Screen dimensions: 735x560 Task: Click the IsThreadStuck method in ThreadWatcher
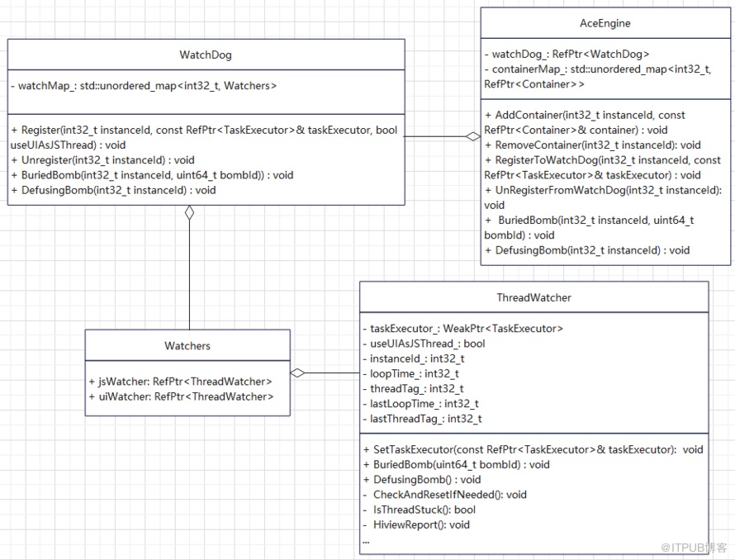[420, 510]
